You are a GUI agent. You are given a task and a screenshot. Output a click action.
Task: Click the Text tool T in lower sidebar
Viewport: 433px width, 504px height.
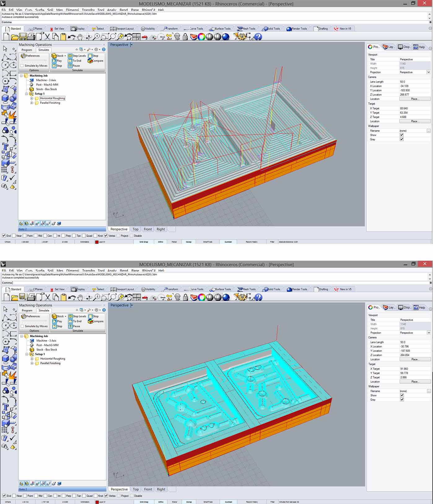[5, 407]
